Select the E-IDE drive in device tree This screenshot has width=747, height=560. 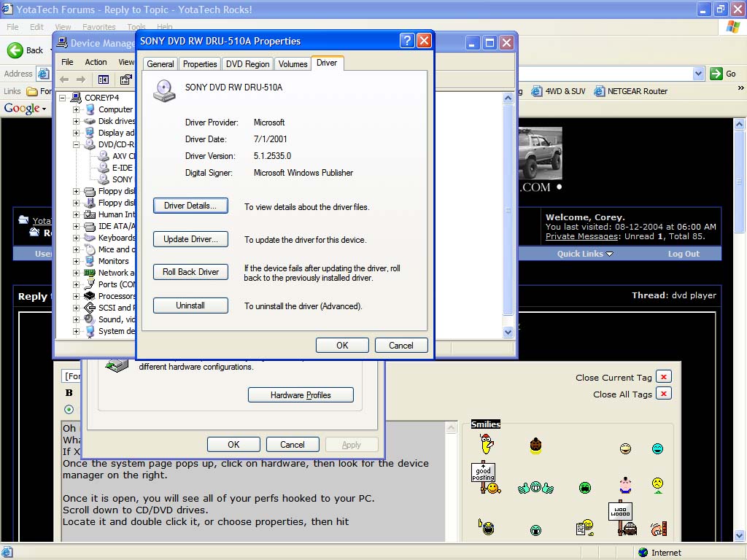point(123,168)
